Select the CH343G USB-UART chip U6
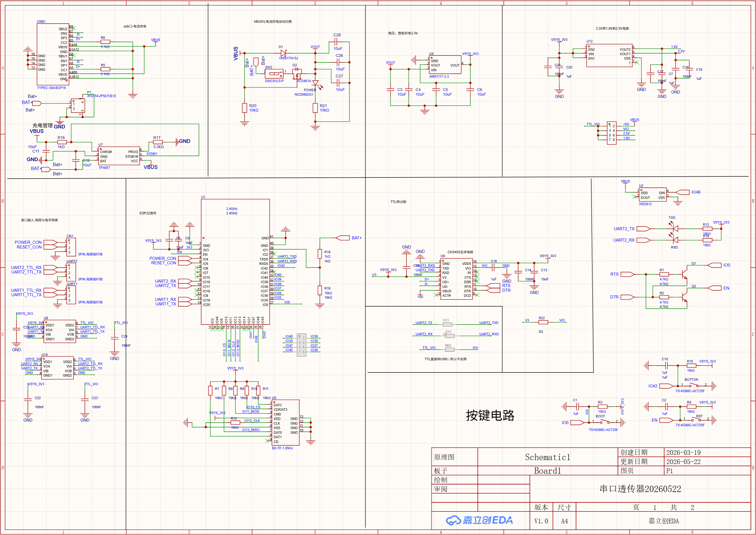The image size is (756, 535). pyautogui.click(x=457, y=279)
